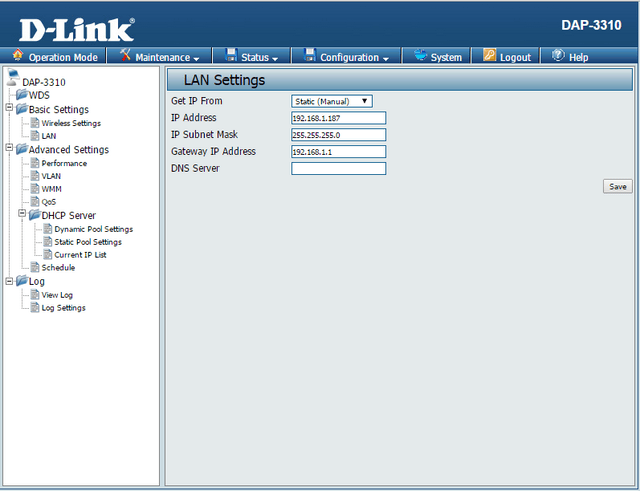Click the IP Address input field

(x=338, y=118)
